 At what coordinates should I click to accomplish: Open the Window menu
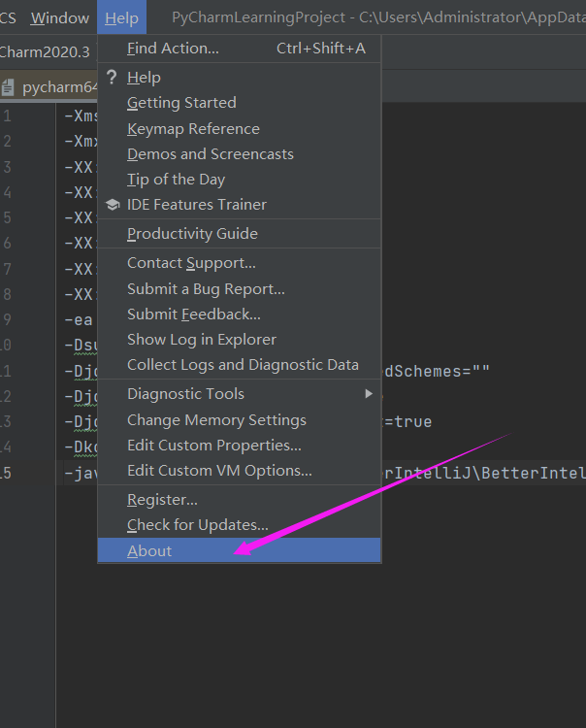60,17
